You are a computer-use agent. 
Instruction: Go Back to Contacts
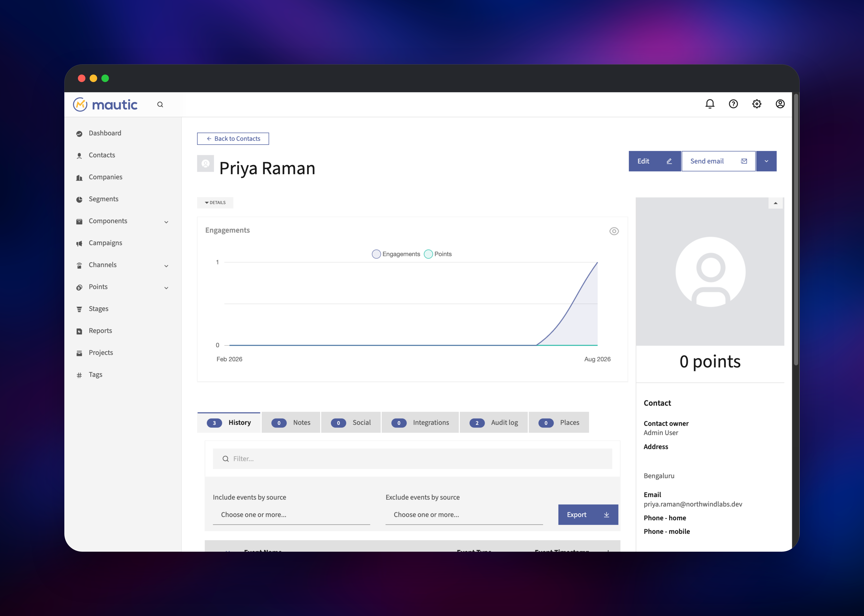coord(233,139)
